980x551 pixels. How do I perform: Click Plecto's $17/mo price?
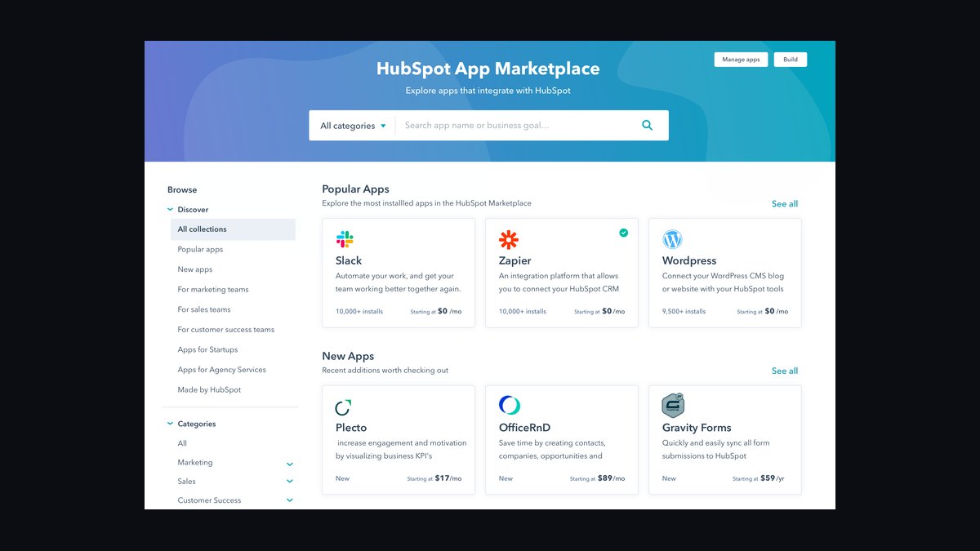(x=448, y=478)
